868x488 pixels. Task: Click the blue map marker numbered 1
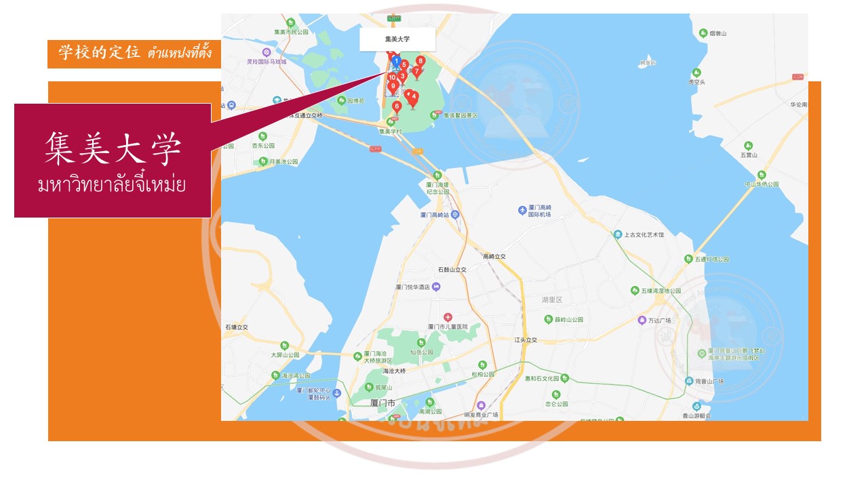coord(395,62)
